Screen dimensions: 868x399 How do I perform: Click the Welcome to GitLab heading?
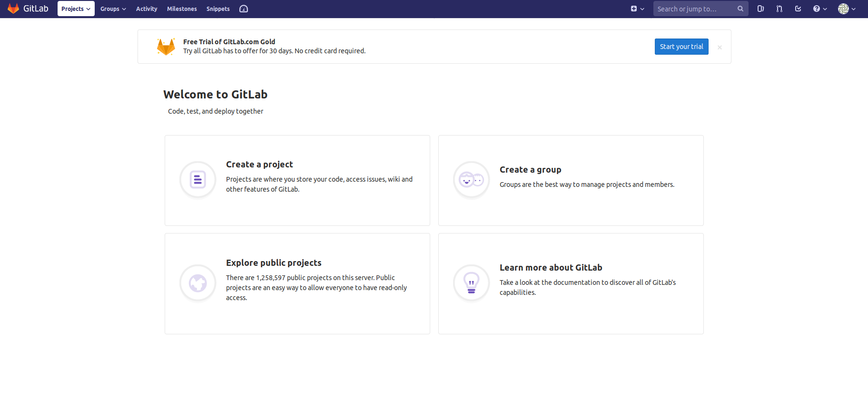pyautogui.click(x=215, y=95)
